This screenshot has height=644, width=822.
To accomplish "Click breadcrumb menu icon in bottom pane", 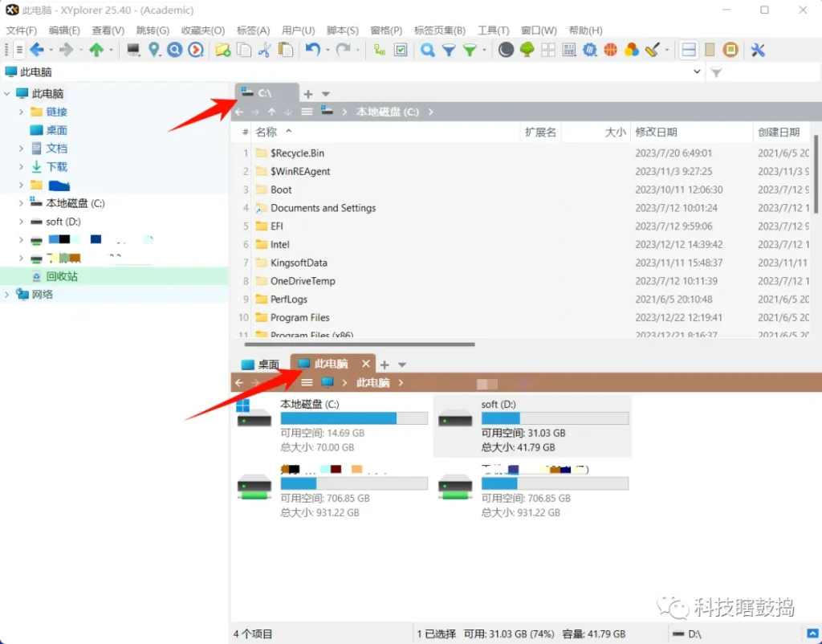I will point(307,383).
